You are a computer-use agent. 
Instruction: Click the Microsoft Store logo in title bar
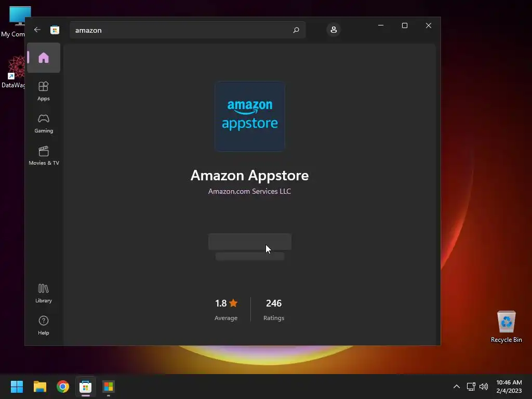coord(55,30)
